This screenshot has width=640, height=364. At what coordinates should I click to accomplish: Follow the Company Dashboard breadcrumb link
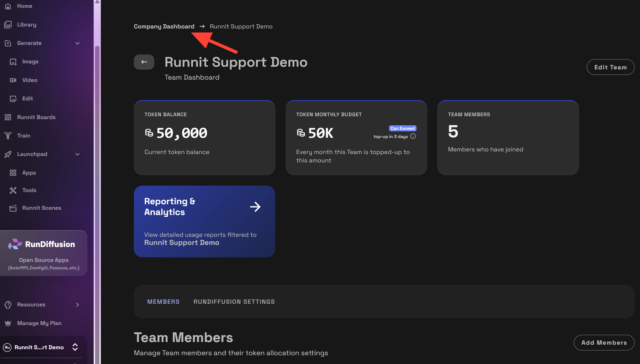click(164, 27)
